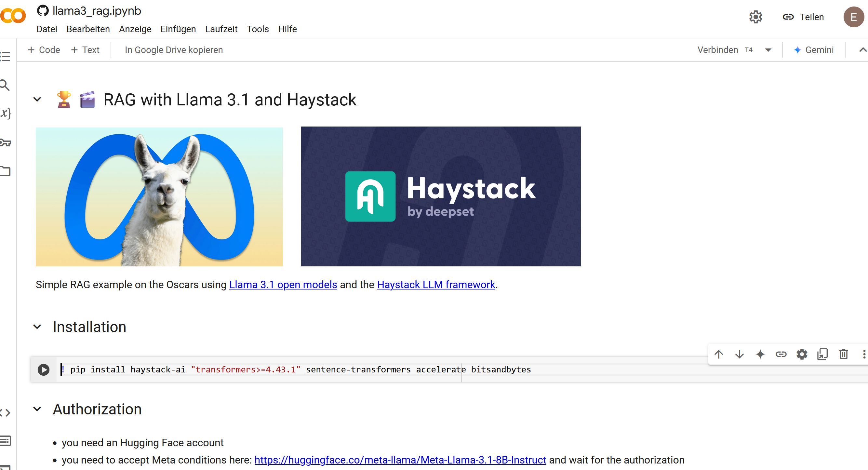This screenshot has width=868, height=470.
Task: Open the Hilfe menu
Action: pos(287,29)
